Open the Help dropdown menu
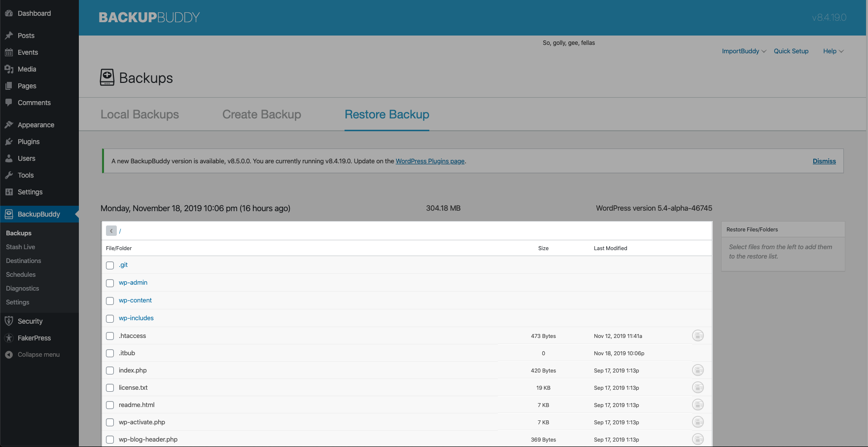The image size is (868, 447). point(833,51)
